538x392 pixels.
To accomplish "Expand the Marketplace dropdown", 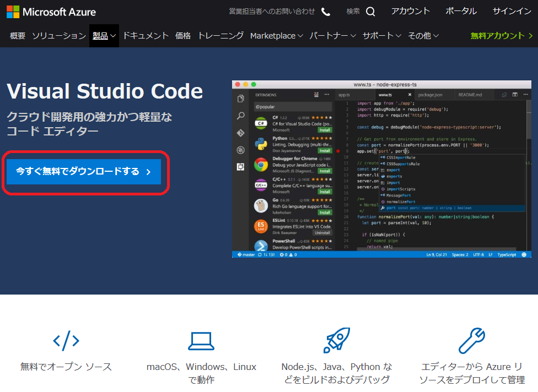I will [277, 36].
